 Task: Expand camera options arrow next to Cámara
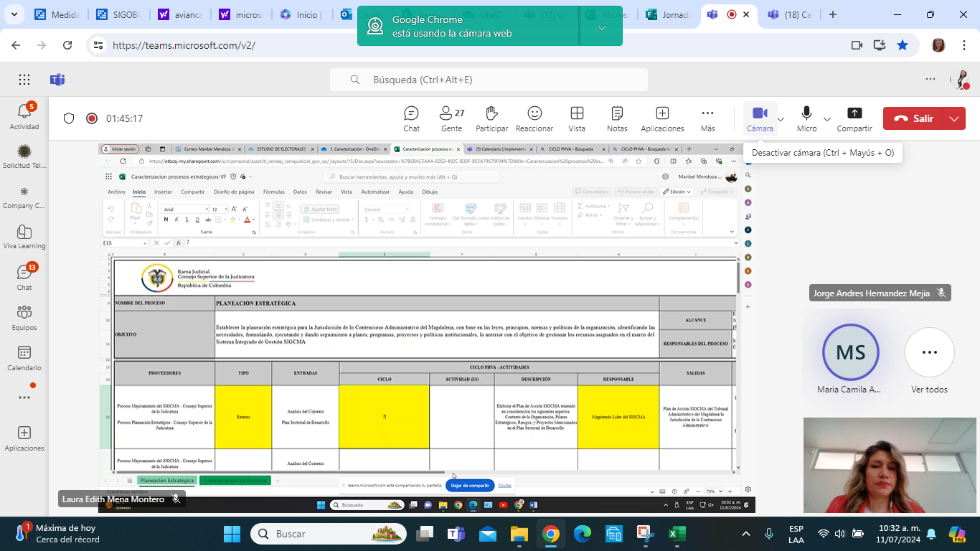click(x=781, y=119)
